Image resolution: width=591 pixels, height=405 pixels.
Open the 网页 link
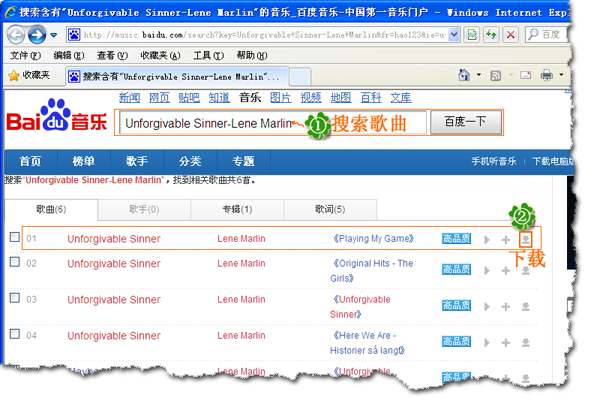coord(159,98)
